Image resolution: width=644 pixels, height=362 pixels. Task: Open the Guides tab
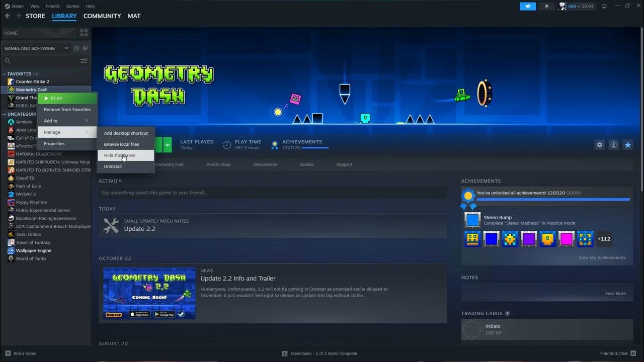pyautogui.click(x=306, y=164)
